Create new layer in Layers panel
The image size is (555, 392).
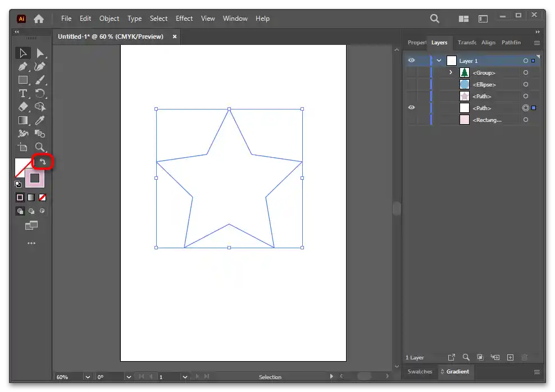coord(510,357)
